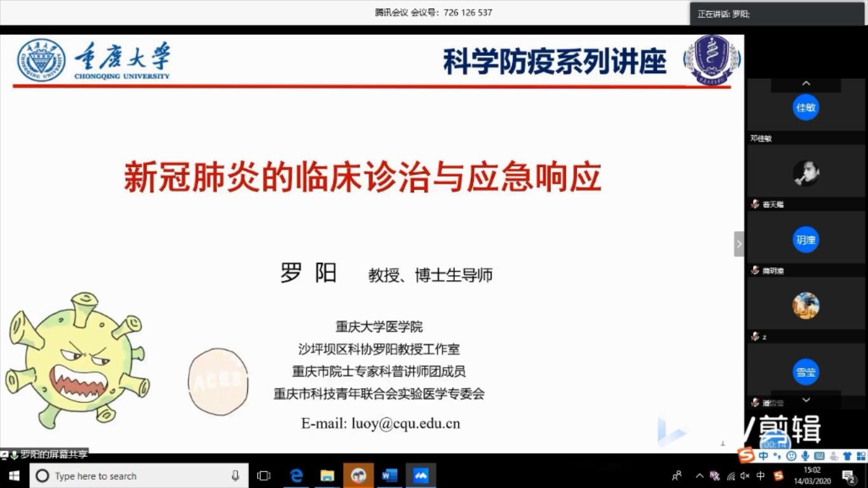Open File Explorer from the taskbar
868x488 pixels.
327,475
